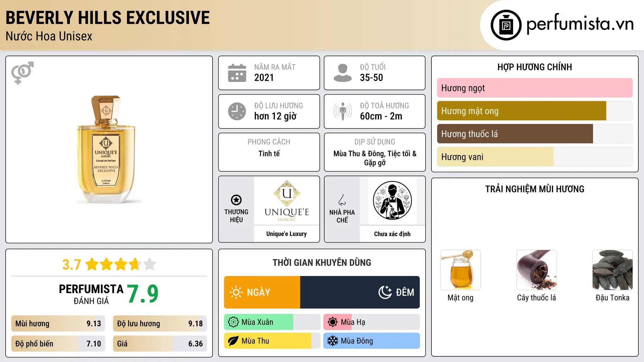Open the Đậu Tonka note image
This screenshot has width=644, height=362.
pyautogui.click(x=613, y=270)
